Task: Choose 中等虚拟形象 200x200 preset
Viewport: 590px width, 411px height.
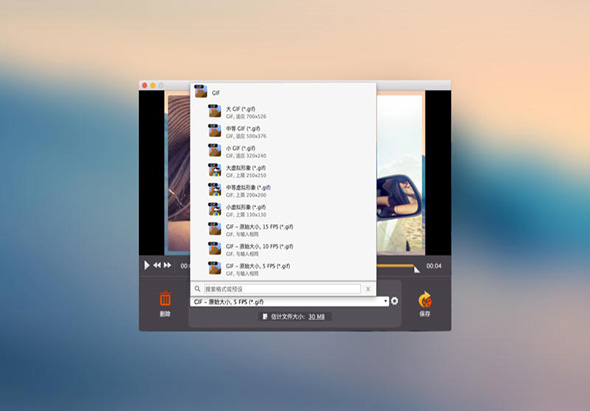Action: coord(283,190)
